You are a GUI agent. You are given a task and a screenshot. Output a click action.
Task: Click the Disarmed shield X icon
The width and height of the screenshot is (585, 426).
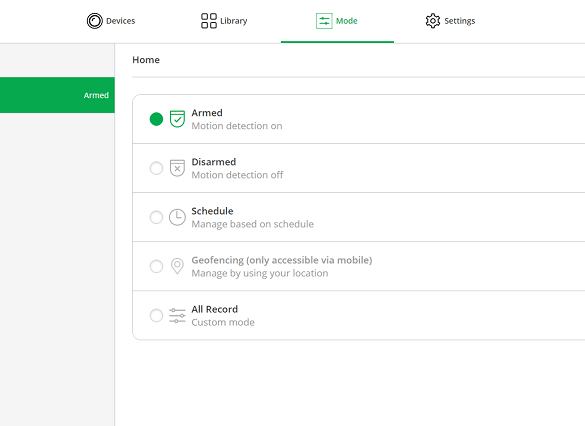(x=177, y=168)
